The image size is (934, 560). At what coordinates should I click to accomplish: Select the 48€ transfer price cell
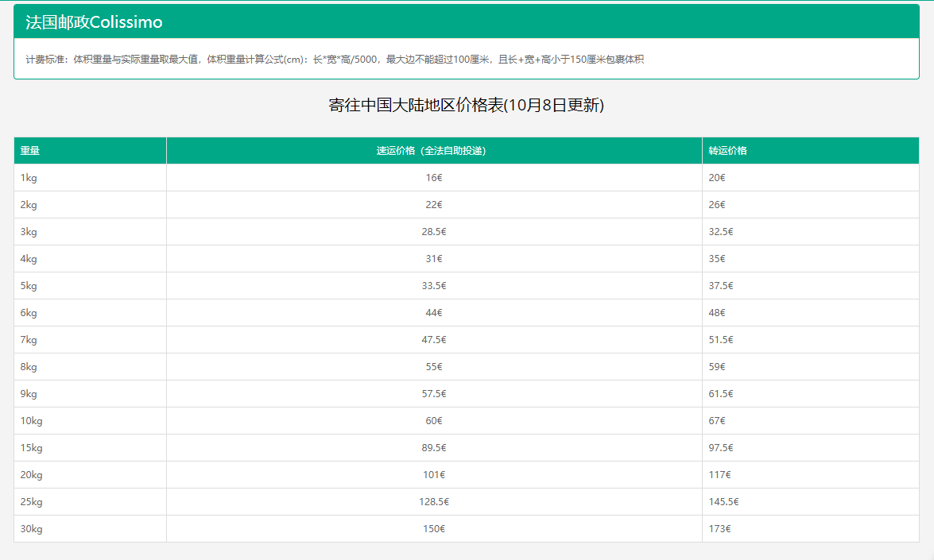click(x=811, y=312)
